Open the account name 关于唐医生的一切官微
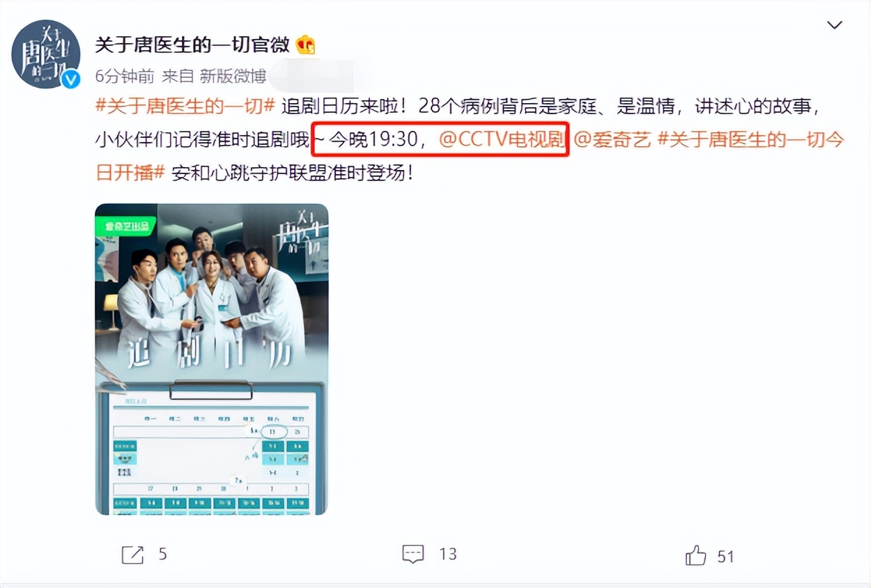Screen dimensions: 871x588 click(x=192, y=45)
